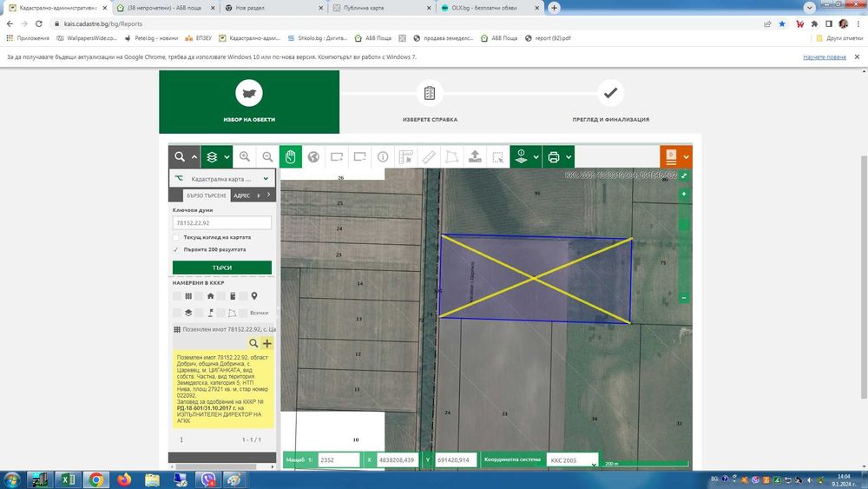Toggle 'Първите 200 резултата' checkbox
Screen dimensions: 868x489
pyautogui.click(x=177, y=249)
